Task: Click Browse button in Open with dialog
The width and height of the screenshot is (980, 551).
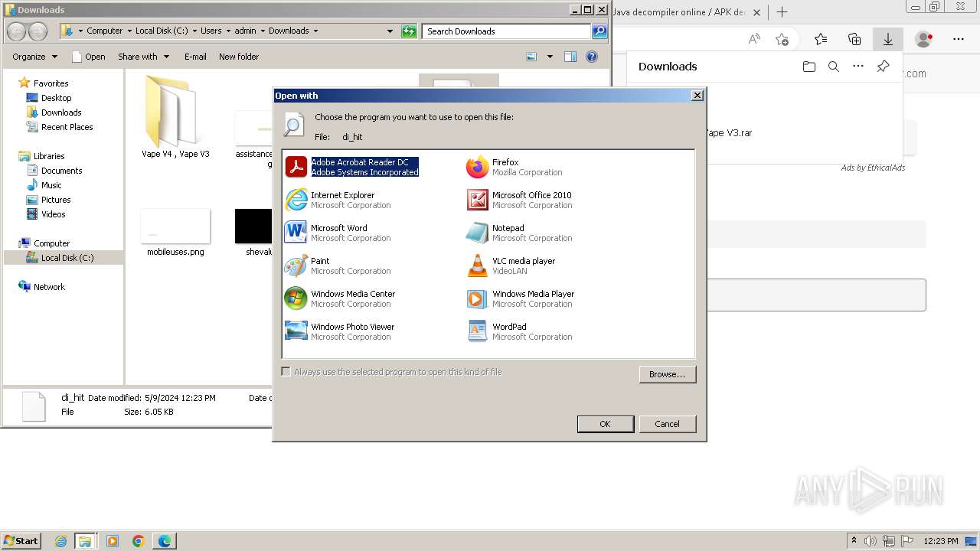Action: coord(667,374)
